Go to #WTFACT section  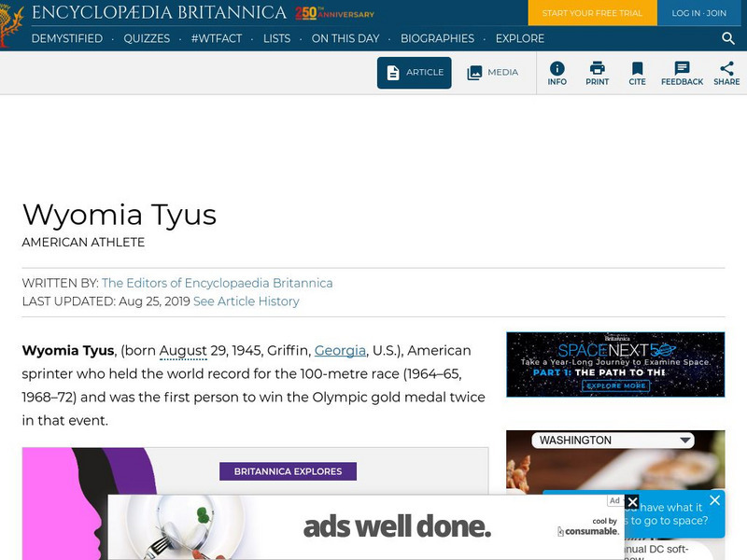217,38
